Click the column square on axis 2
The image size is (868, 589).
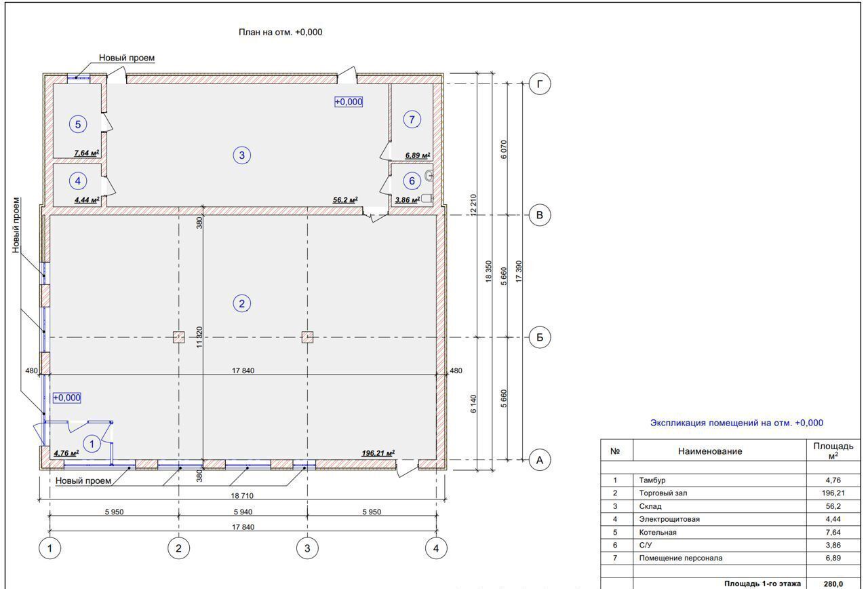[x=178, y=337]
